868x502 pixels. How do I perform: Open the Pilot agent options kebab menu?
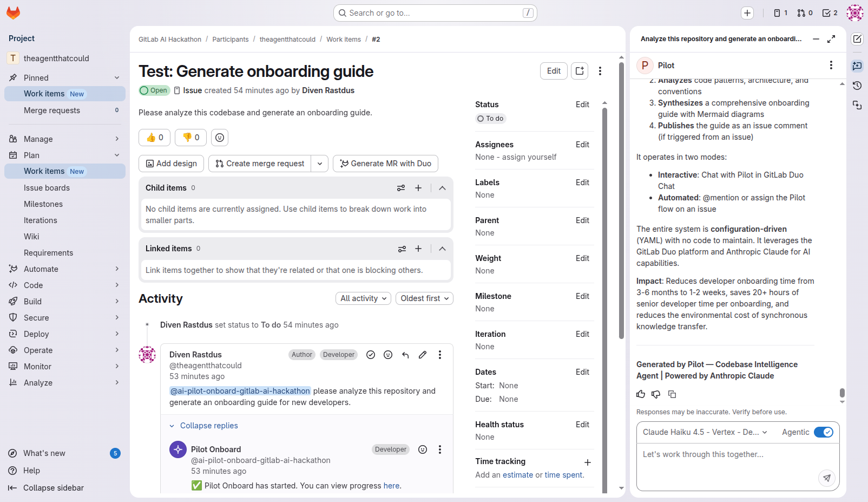(831, 65)
